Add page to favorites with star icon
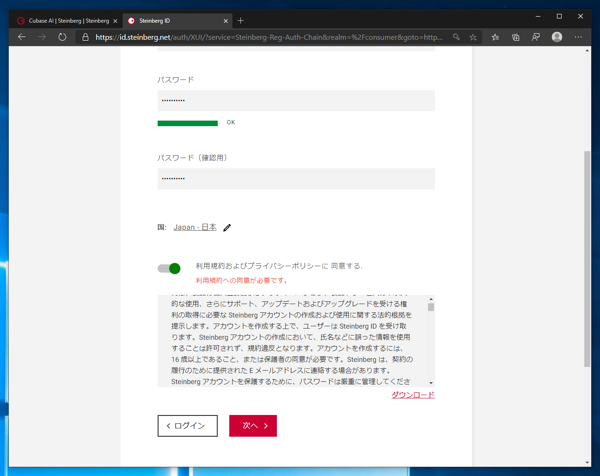 tap(473, 37)
